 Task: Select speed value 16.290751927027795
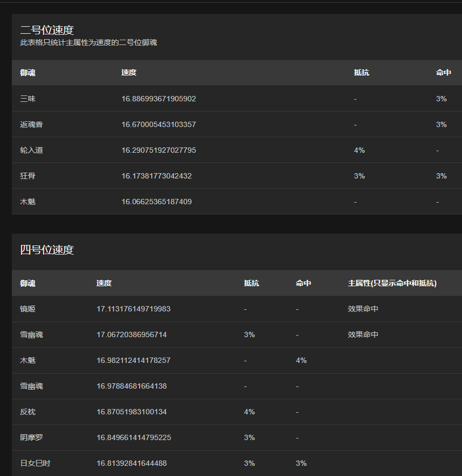(x=159, y=150)
